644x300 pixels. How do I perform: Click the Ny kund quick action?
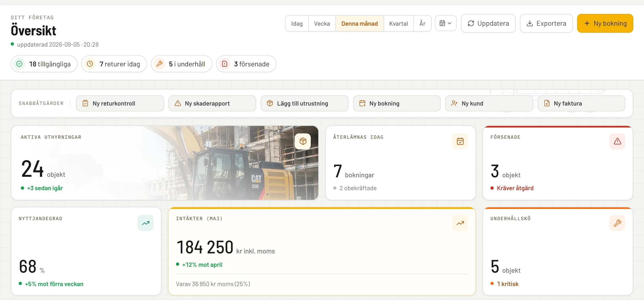tap(489, 103)
